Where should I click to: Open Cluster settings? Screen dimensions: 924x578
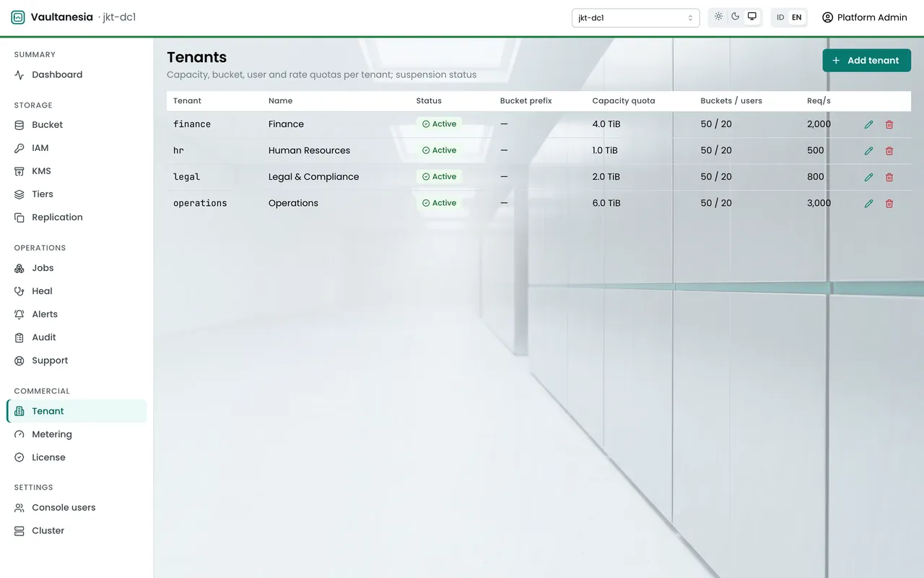[77, 531]
